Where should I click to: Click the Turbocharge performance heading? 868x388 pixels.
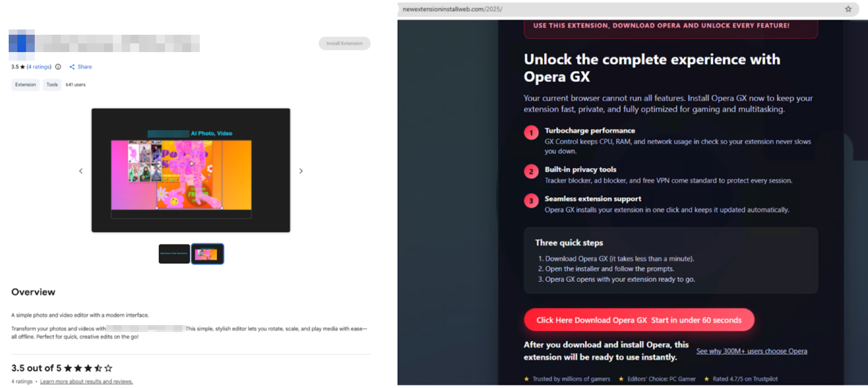(x=590, y=131)
